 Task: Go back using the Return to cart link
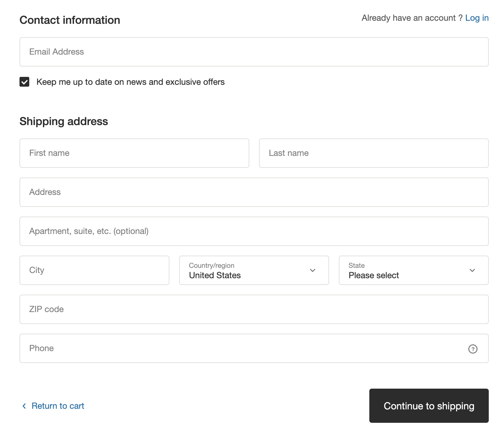click(x=58, y=406)
